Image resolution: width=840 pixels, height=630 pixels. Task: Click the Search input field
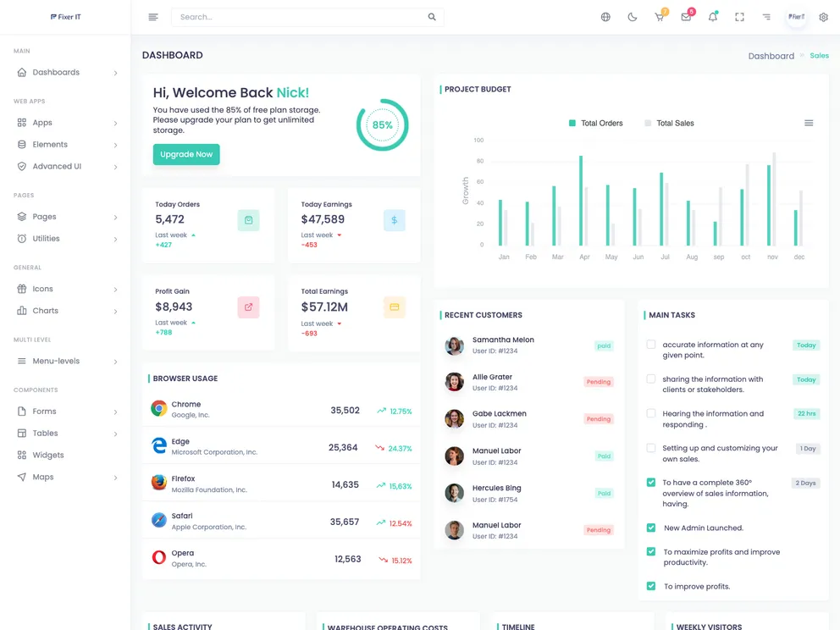pyautogui.click(x=301, y=17)
